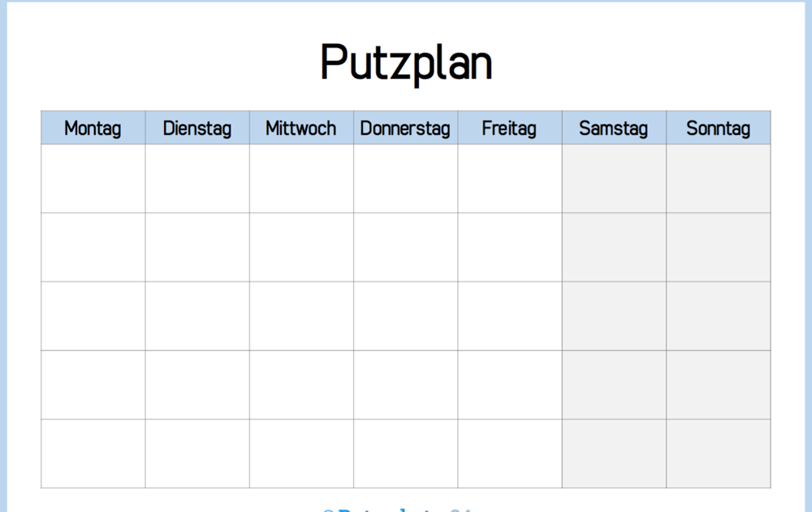
Task: Click the first grey cell under Samstag
Action: [614, 178]
